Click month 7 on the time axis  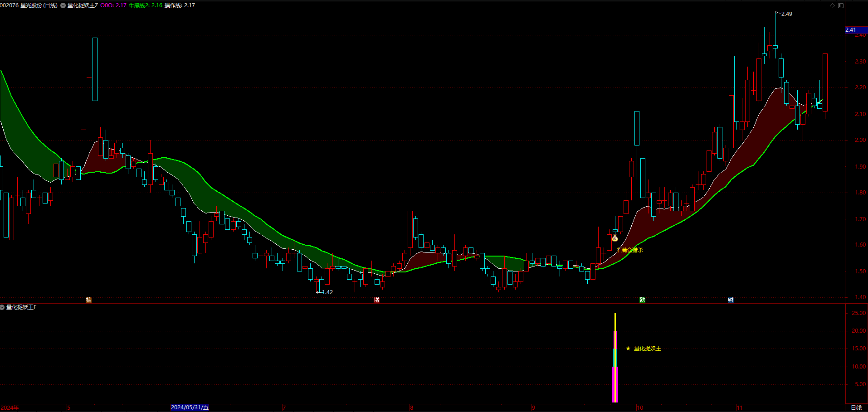284,408
